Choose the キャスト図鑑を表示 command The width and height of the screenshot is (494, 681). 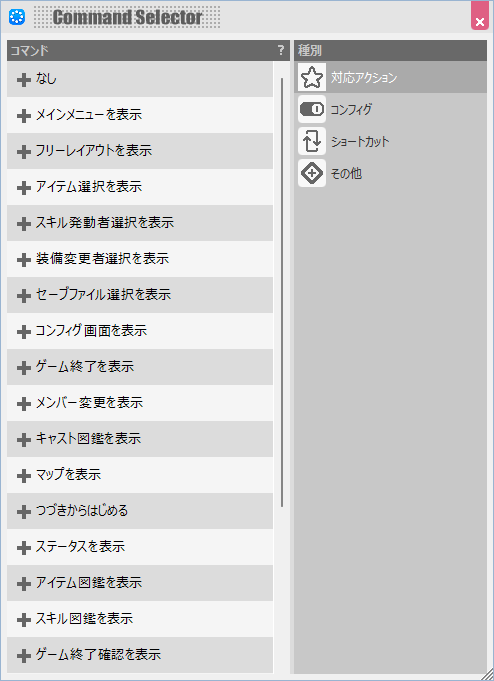(x=140, y=439)
